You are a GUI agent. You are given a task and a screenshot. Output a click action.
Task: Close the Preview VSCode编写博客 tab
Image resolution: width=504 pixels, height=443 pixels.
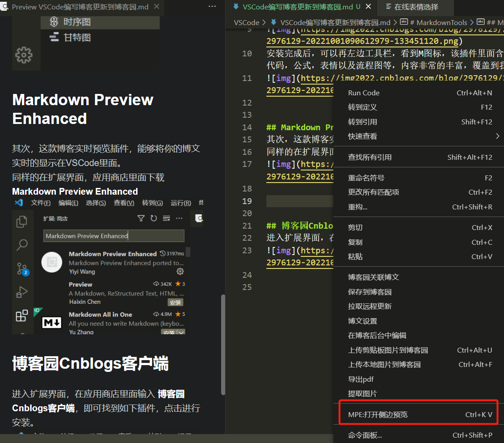tap(157, 6)
